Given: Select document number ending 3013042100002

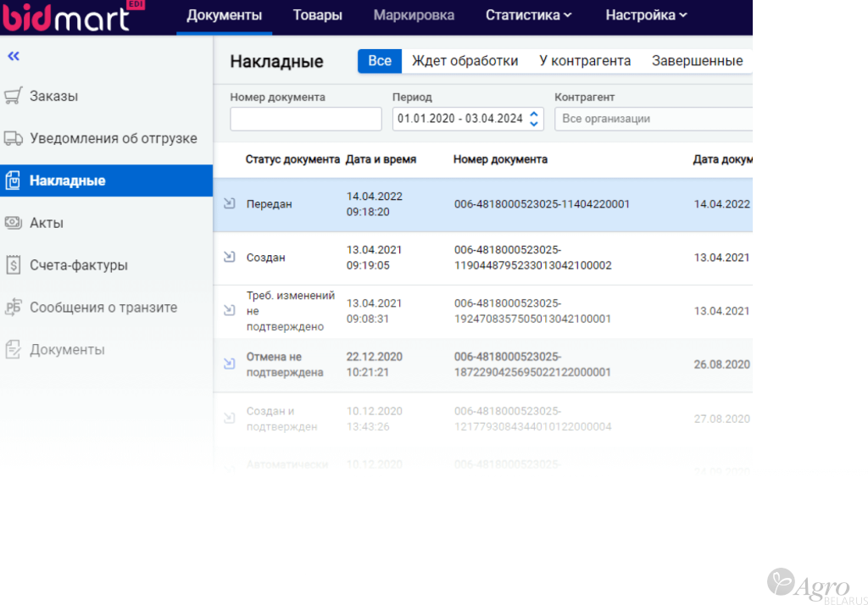Looking at the screenshot, I should pos(532,258).
